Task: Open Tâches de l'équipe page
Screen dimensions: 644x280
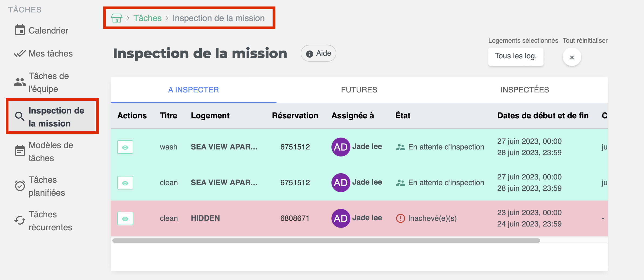Action: [48, 82]
